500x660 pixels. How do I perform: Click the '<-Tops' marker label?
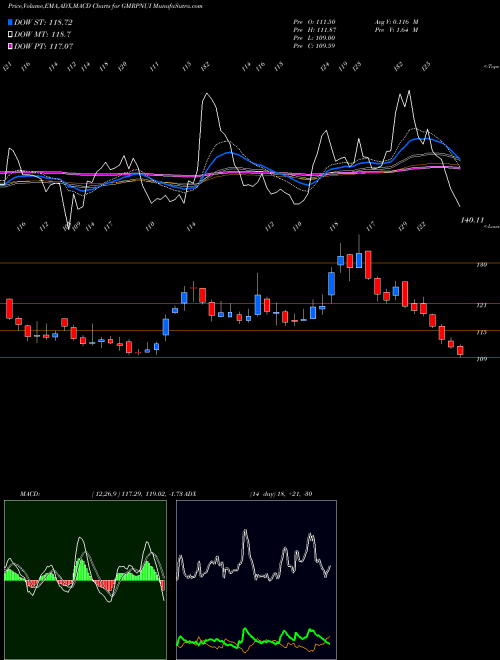(x=491, y=67)
